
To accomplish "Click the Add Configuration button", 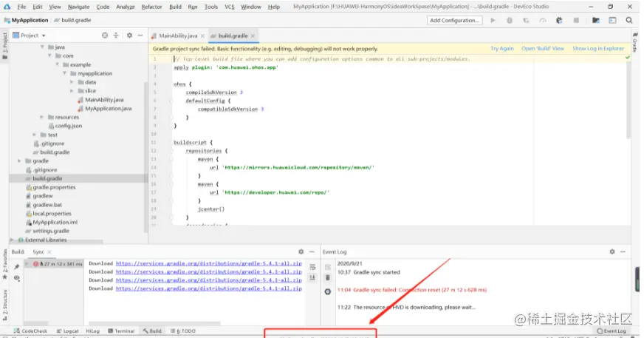I will click(x=454, y=20).
